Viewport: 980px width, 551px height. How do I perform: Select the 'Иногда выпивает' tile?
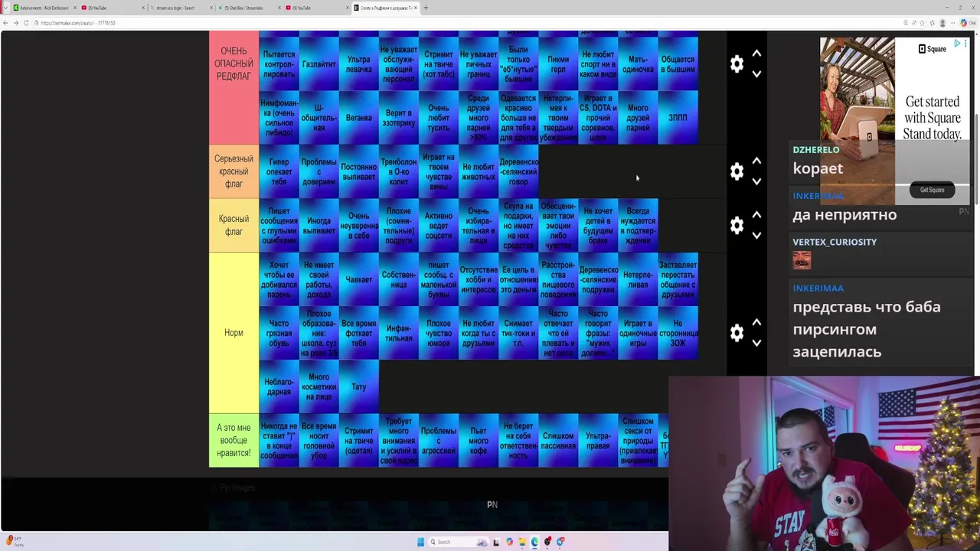[318, 225]
